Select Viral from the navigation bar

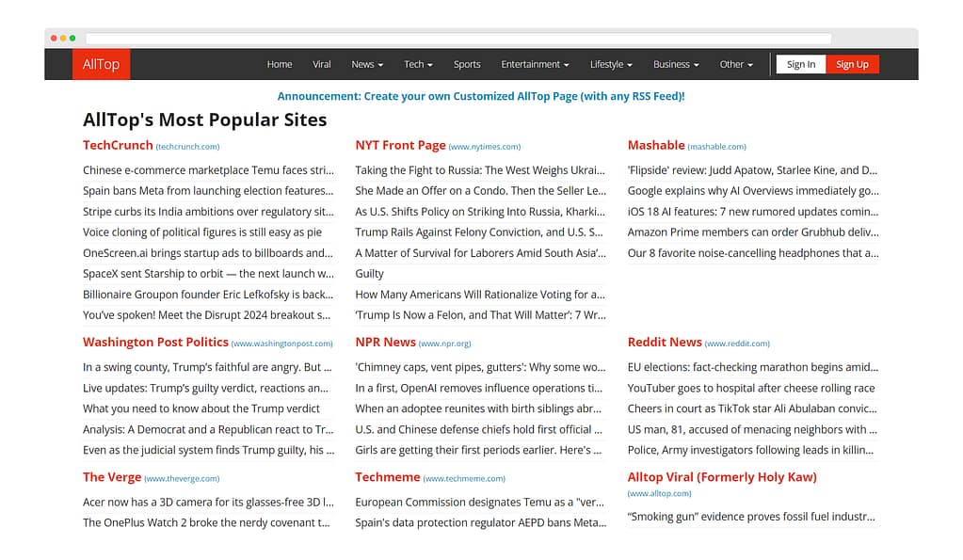322,64
